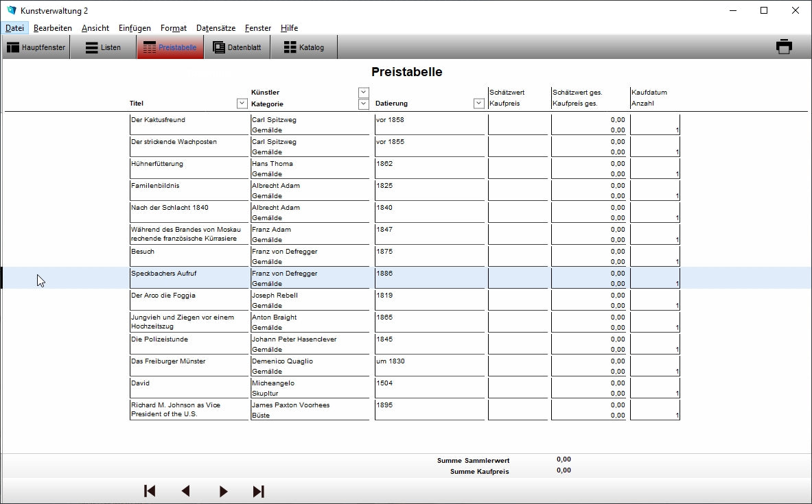Open the Hauptfenster view

click(36, 48)
